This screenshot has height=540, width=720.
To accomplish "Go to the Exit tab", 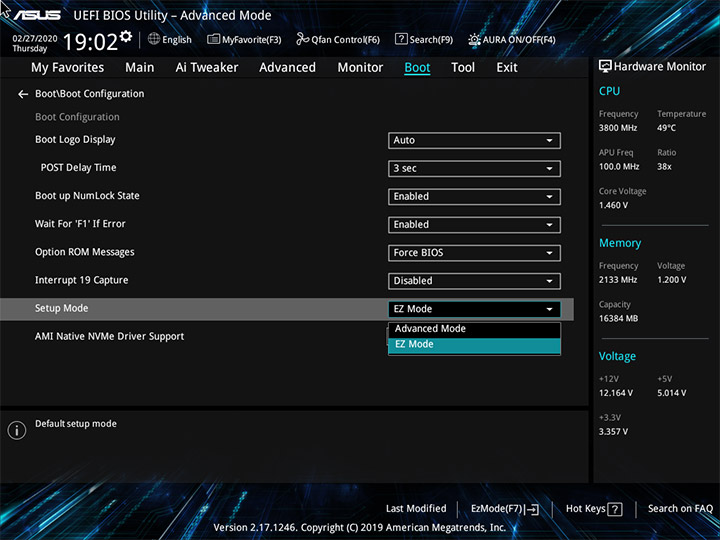I will (506, 68).
